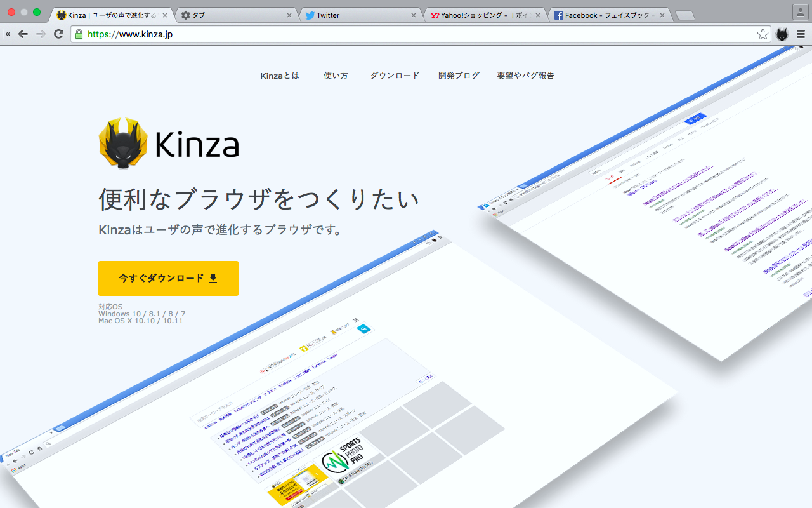Open a new tab
Viewport: 812px width, 508px height.
pyautogui.click(x=685, y=15)
